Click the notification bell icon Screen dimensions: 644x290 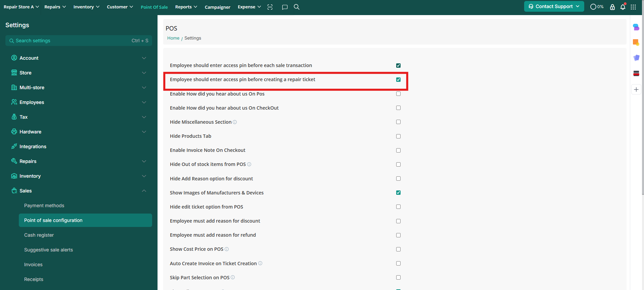point(623,7)
